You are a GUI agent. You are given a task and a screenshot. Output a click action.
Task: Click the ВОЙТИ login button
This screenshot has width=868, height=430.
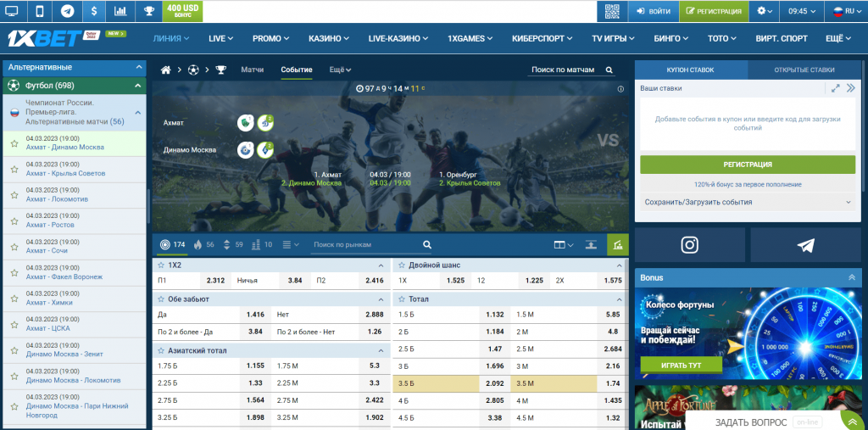pyautogui.click(x=652, y=11)
